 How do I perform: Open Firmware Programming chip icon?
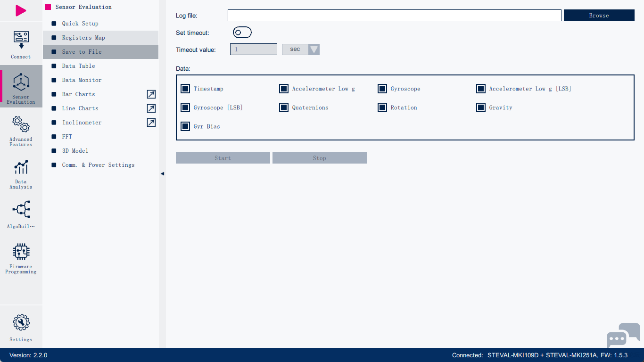click(21, 252)
